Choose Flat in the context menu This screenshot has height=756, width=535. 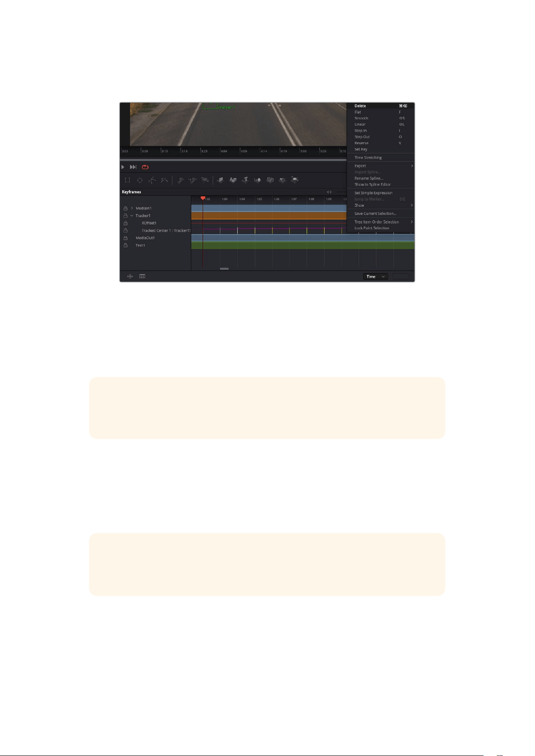click(x=381, y=112)
